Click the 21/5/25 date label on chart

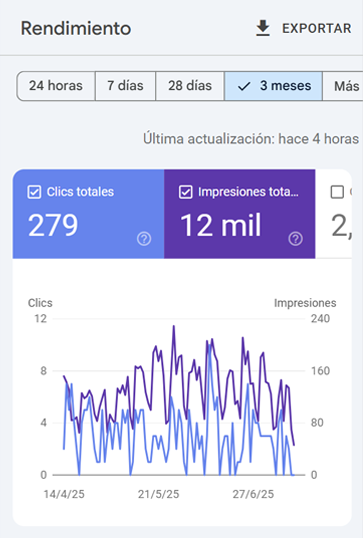pyautogui.click(x=159, y=494)
